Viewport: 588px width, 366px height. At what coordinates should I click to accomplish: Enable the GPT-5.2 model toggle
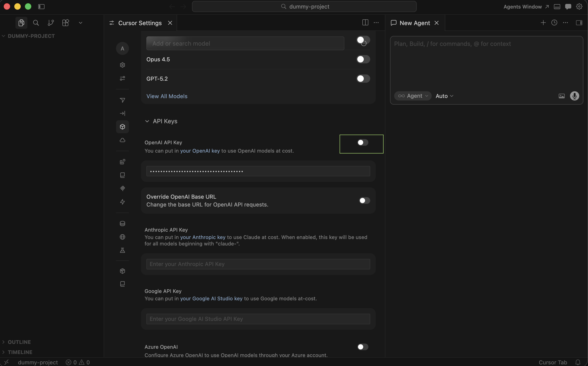click(363, 79)
